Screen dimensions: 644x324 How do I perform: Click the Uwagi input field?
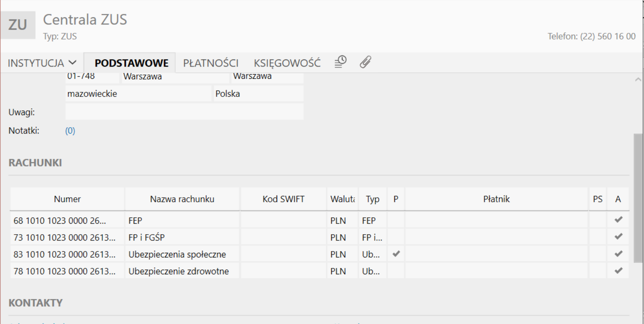click(x=184, y=112)
